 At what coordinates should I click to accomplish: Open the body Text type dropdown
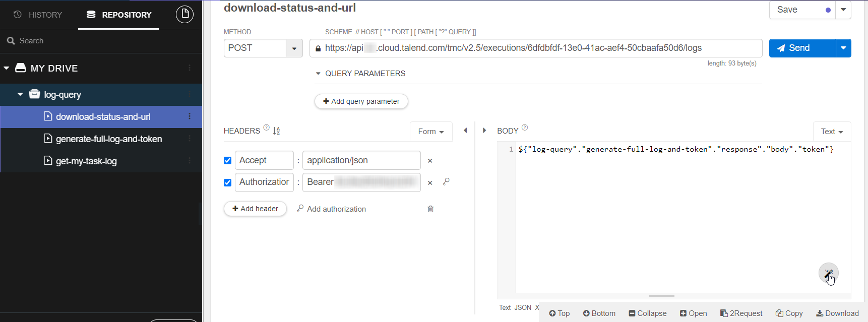(832, 132)
